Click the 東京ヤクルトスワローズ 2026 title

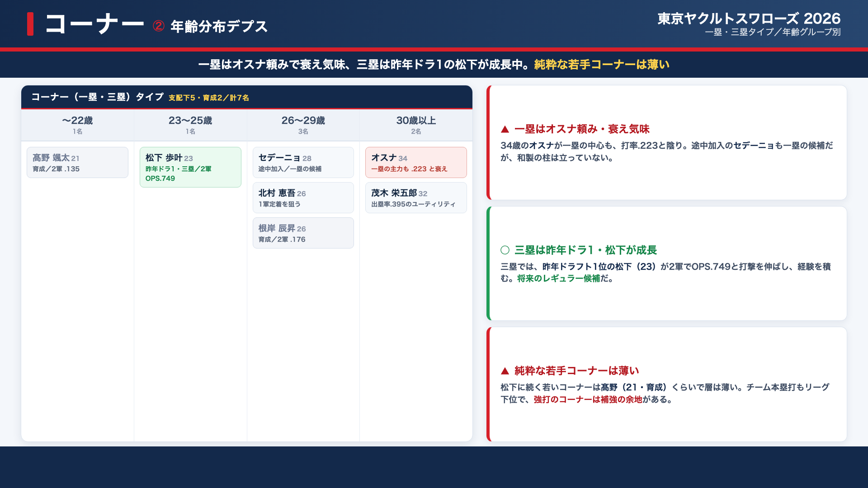[749, 19]
